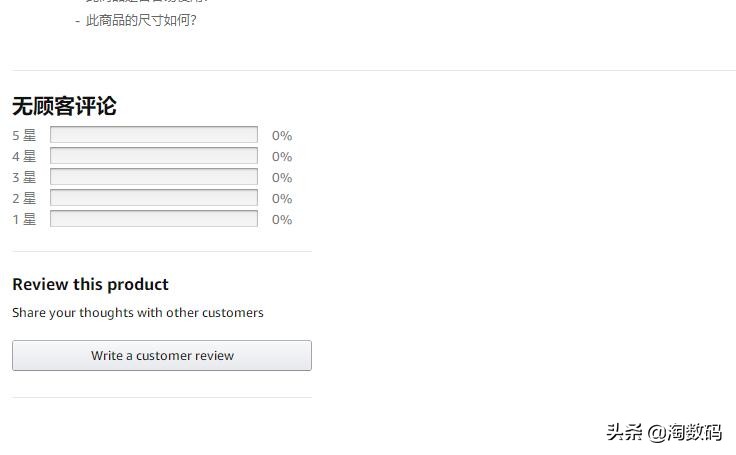Click the 2-star rating histogram bar
The height and width of the screenshot is (455, 736).
(x=154, y=198)
